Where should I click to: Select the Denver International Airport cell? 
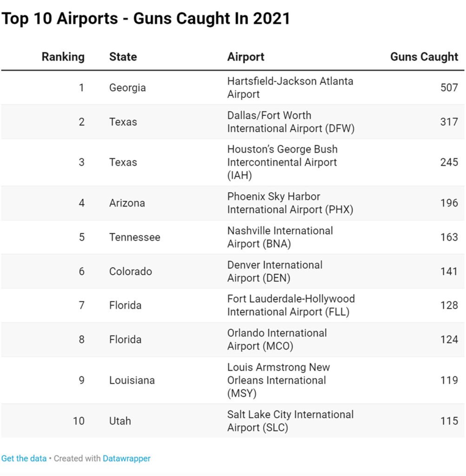(x=275, y=271)
